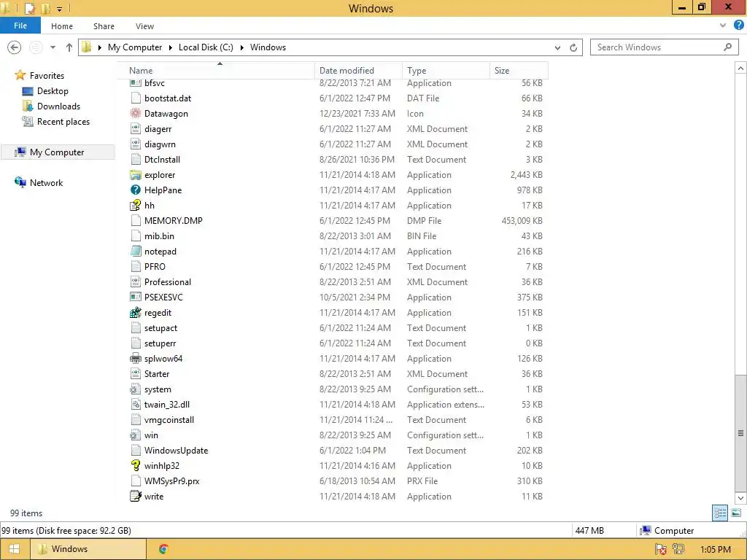Select the winhlp32 help icon

136,466
